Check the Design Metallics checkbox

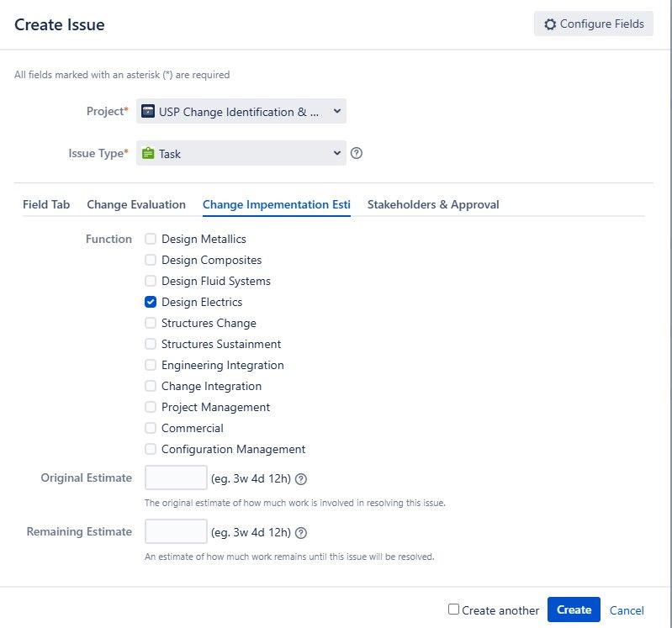[151, 239]
